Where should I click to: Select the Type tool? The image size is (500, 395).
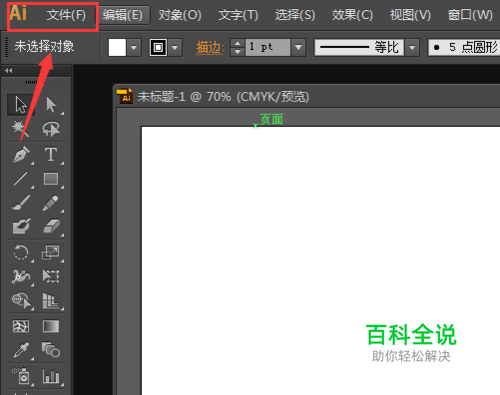51,155
